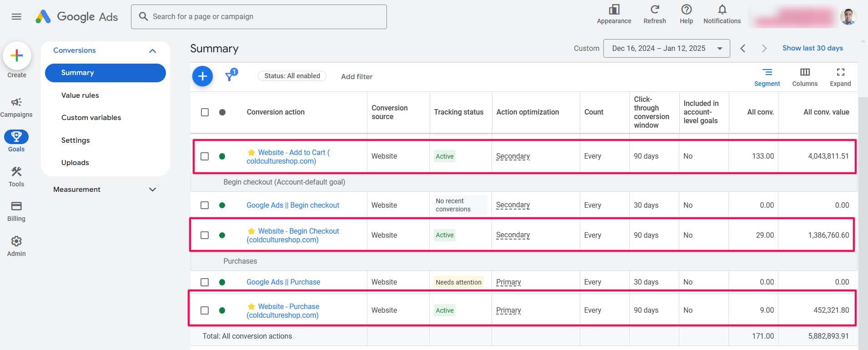This screenshot has width=868, height=350.
Task: Open the Help icon
Action: [x=686, y=10]
